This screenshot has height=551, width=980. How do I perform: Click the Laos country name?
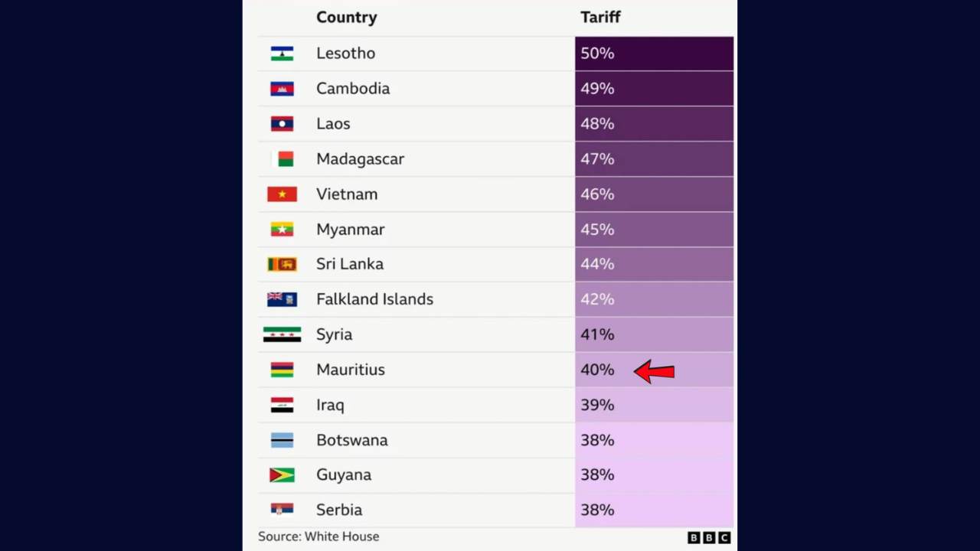pos(333,124)
